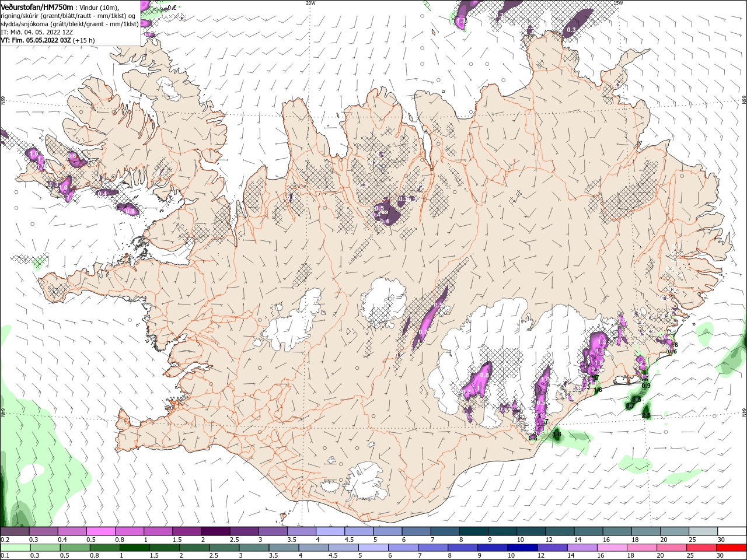This screenshot has width=747, height=560.
Task: Select the darkest purple snow swatch at 2
Action: 215,531
